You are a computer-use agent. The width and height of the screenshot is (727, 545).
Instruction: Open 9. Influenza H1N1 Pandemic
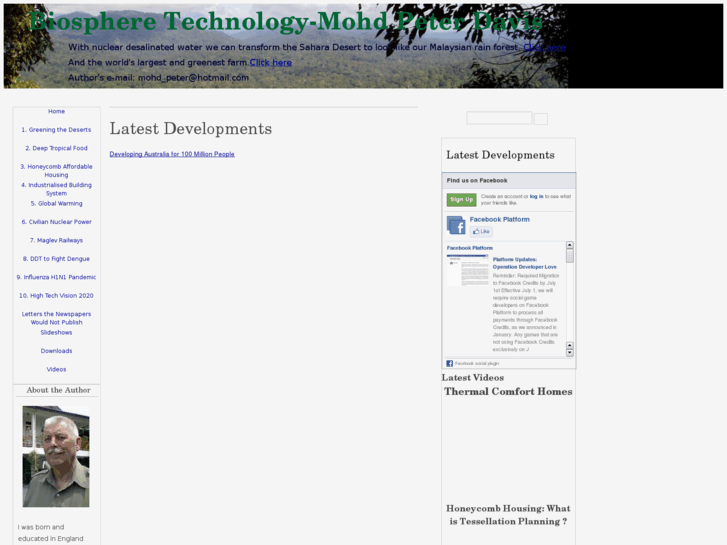point(57,277)
